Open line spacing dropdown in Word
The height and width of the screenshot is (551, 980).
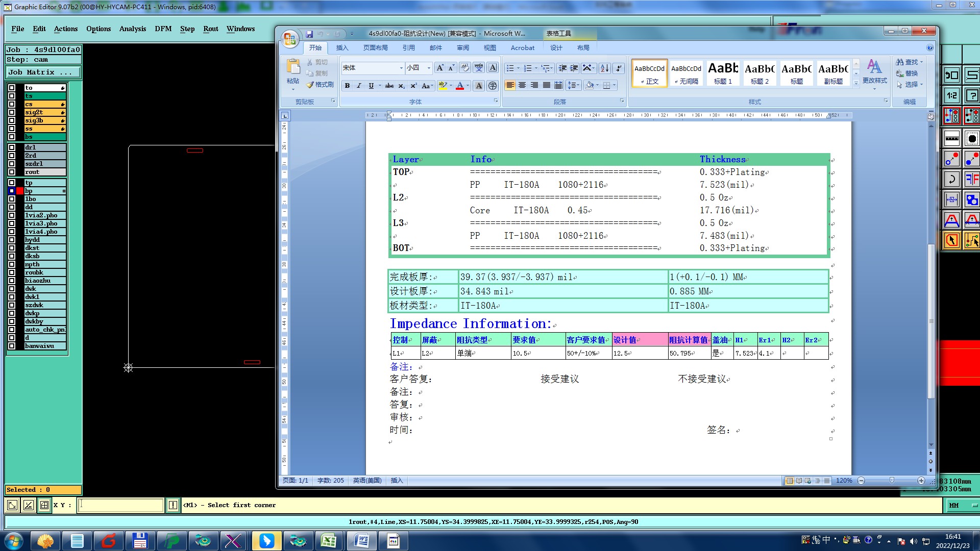click(x=574, y=85)
